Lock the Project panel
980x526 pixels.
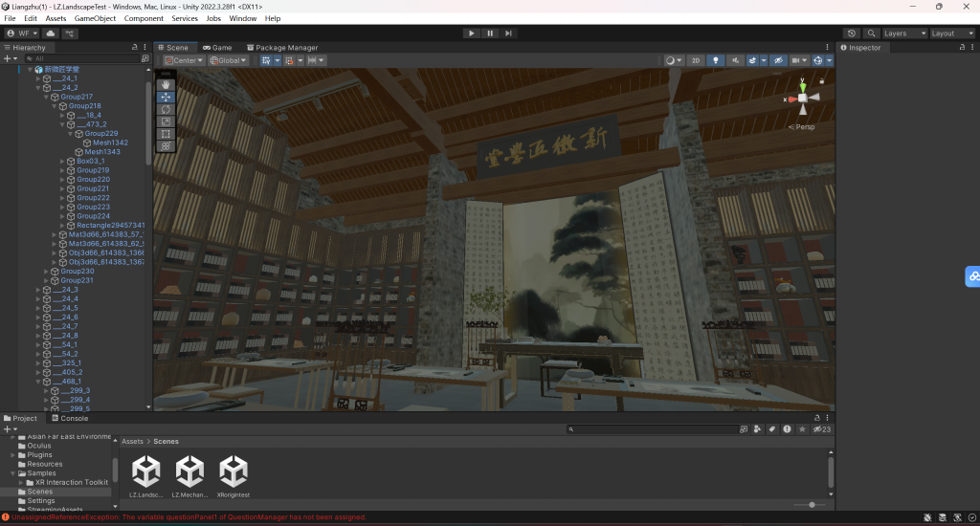(x=817, y=418)
